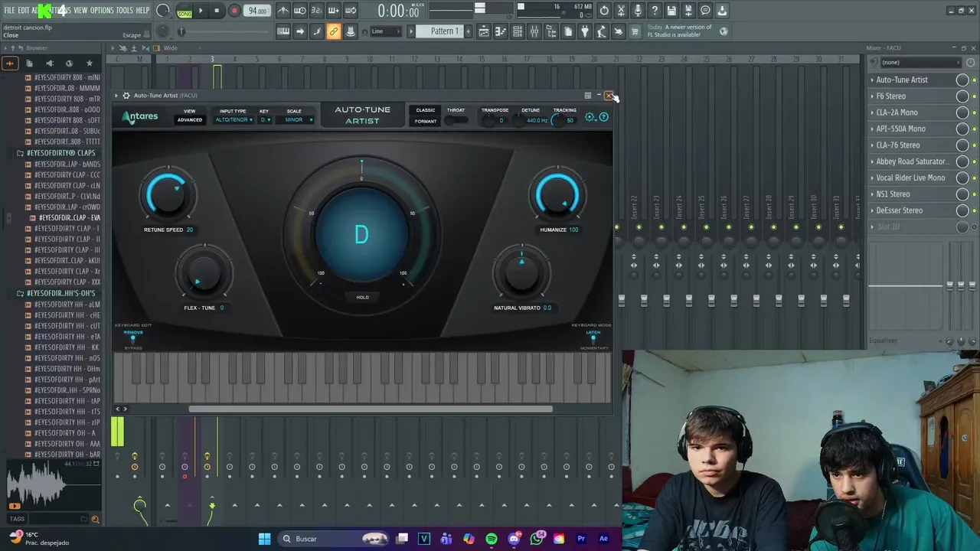
Task: Open the KEY dropdown showing D
Action: click(265, 120)
